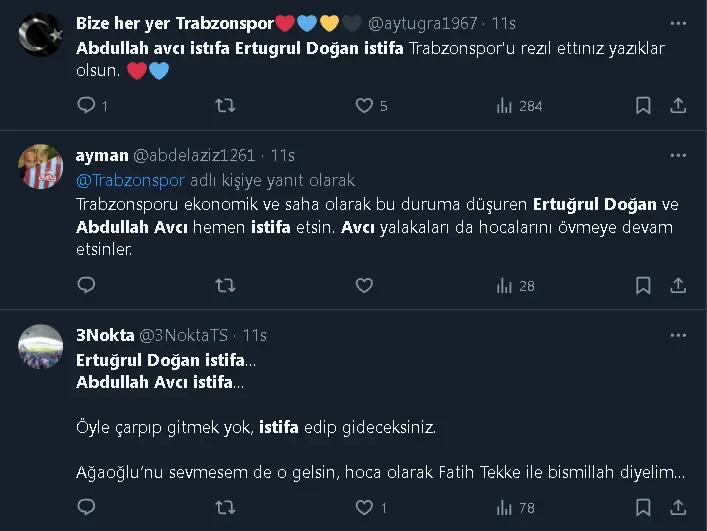Open the 3Nokta display name link
The height and width of the screenshot is (531, 707).
click(103, 335)
